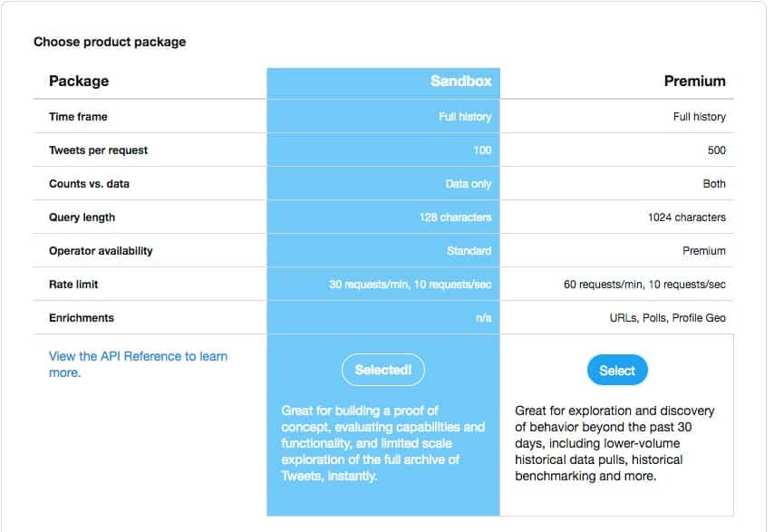Click the Premium 500 tweets value

click(x=717, y=150)
